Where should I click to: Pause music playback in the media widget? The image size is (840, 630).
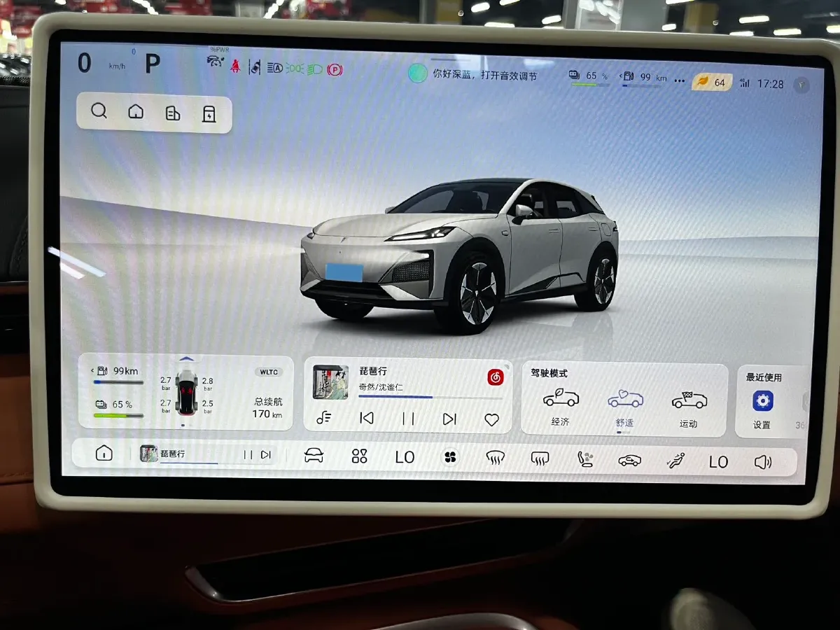coord(408,418)
